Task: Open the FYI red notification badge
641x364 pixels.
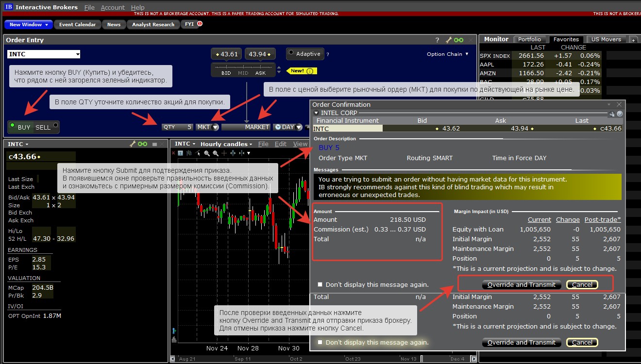Action: pyautogui.click(x=200, y=23)
